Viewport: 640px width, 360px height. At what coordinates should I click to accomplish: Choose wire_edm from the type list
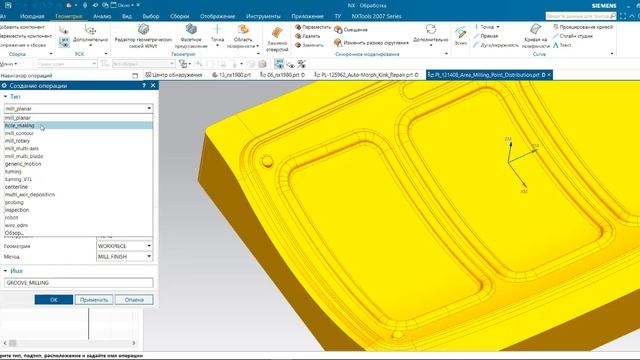coord(78,225)
